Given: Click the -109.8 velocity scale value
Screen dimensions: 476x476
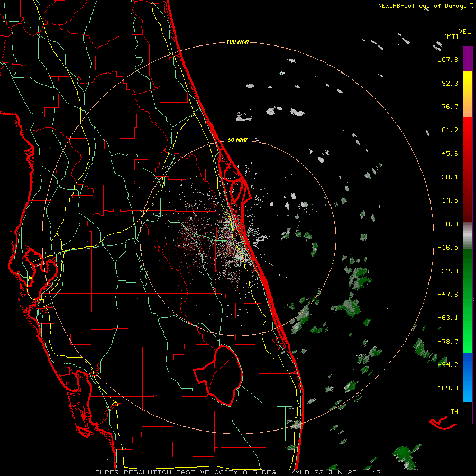Looking at the screenshot, I should pyautogui.click(x=446, y=388).
